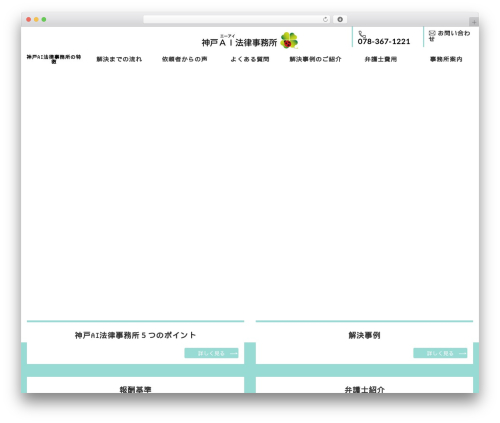Click the browser extension icon beside the address bar
The image size is (500, 423).
click(340, 20)
